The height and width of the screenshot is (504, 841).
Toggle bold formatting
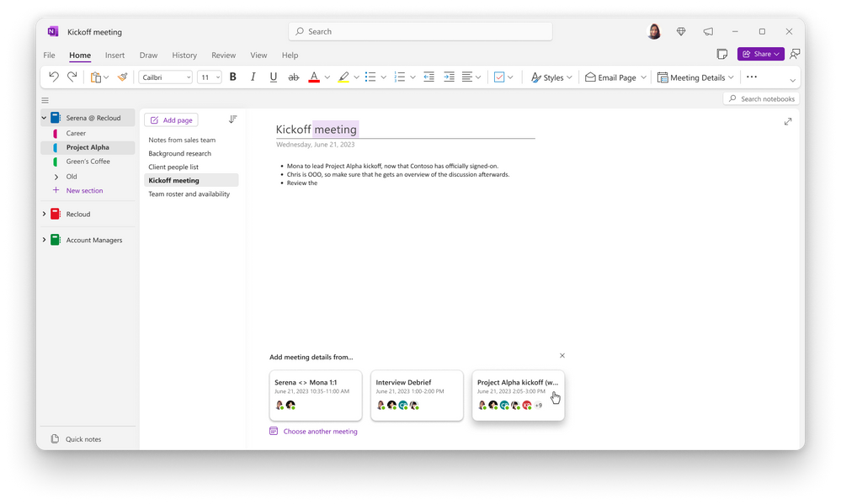click(x=232, y=77)
